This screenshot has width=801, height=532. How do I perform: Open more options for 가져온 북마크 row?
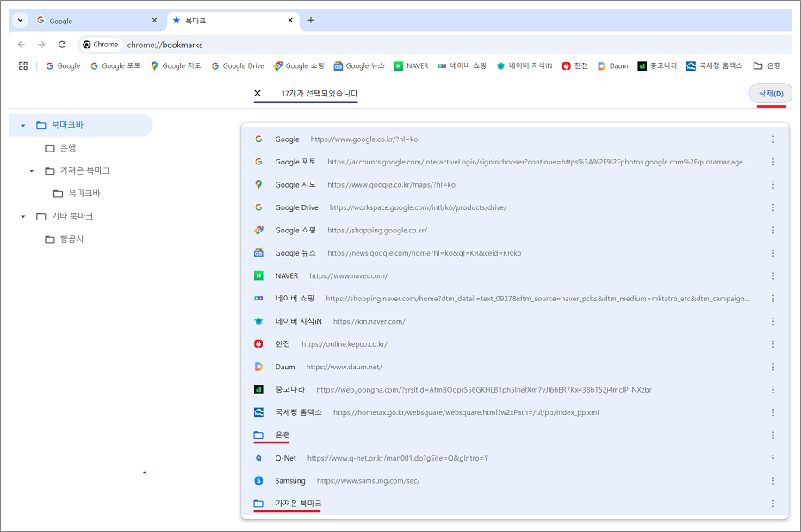coord(773,504)
